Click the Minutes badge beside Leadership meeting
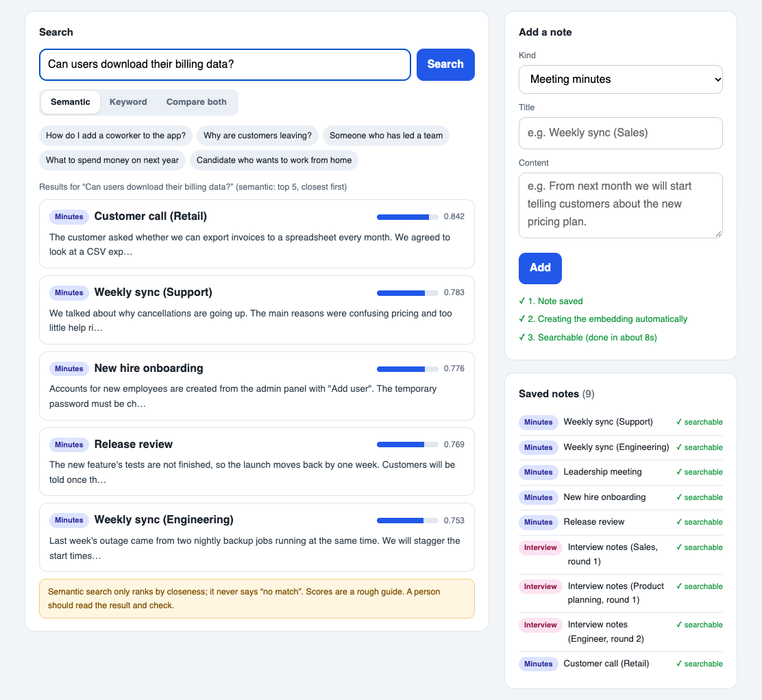Screen dimensions: 762x700 (x=539, y=472)
